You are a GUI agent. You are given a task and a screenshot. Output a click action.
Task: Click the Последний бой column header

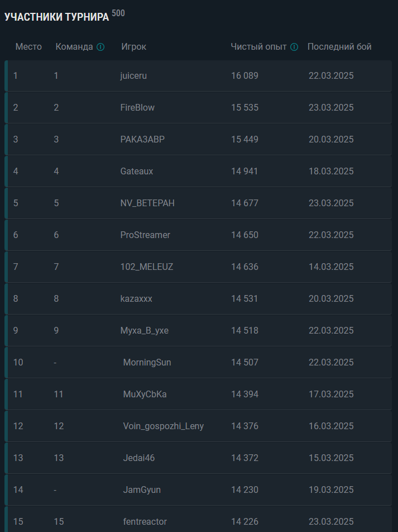339,47
